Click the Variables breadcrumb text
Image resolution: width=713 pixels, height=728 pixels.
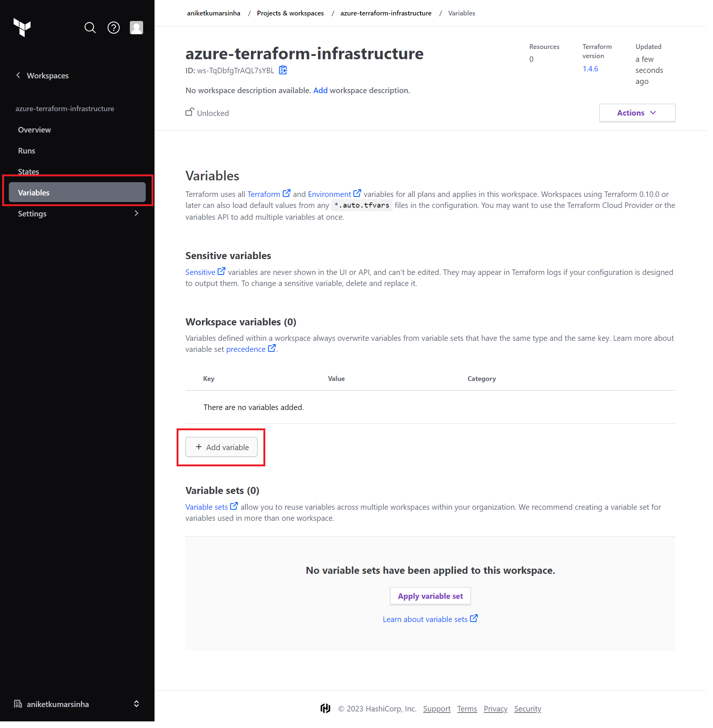point(462,13)
